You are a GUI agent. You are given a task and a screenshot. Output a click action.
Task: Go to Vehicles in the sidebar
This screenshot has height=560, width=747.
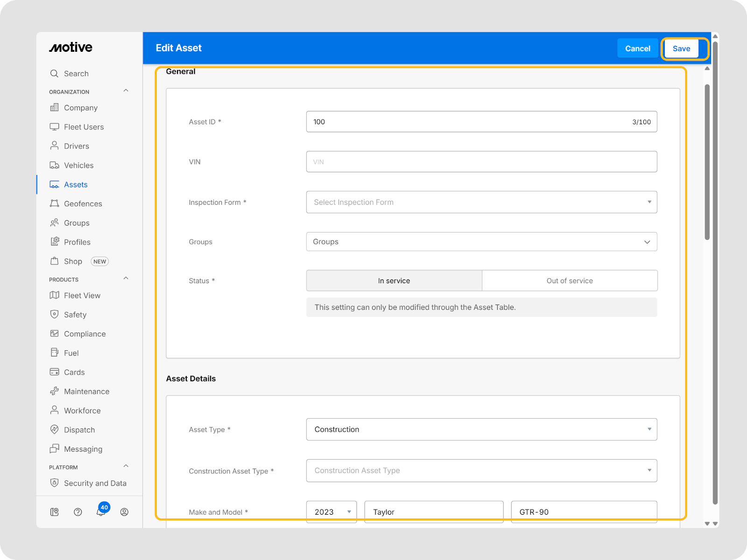(x=78, y=165)
